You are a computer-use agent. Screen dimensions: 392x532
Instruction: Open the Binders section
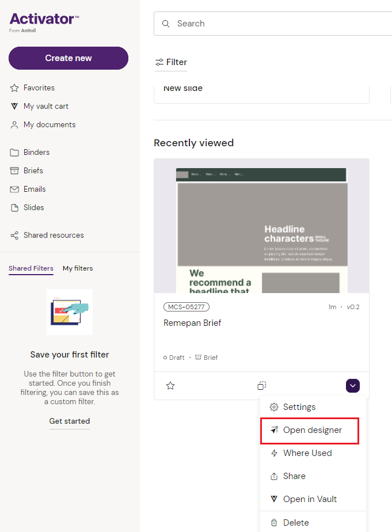[36, 153]
